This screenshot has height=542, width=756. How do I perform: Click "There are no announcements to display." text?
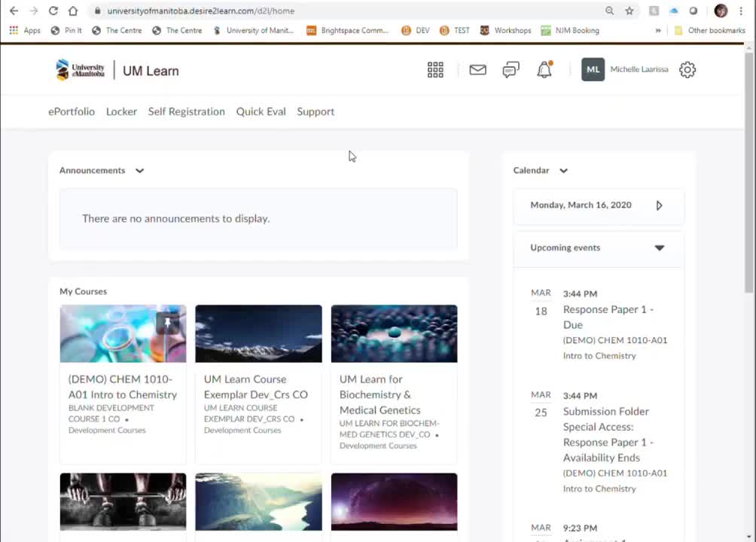coord(175,218)
